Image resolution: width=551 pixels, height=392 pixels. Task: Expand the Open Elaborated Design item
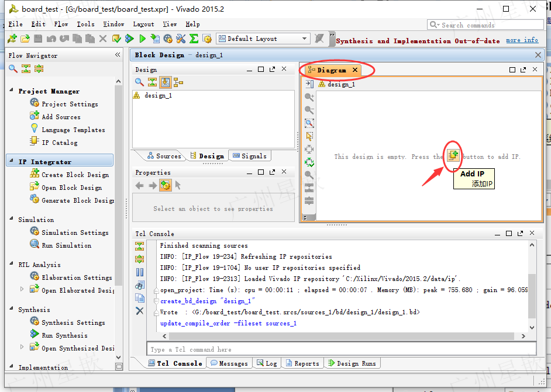pos(22,289)
